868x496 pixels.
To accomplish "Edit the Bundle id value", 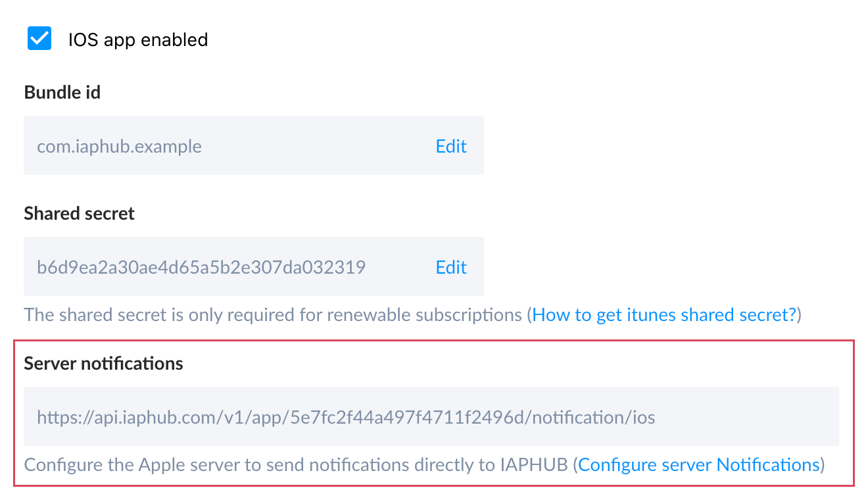I will [451, 146].
